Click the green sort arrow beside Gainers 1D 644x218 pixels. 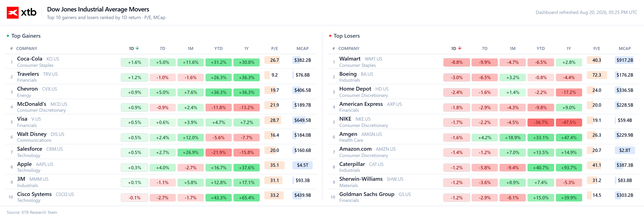137,48
